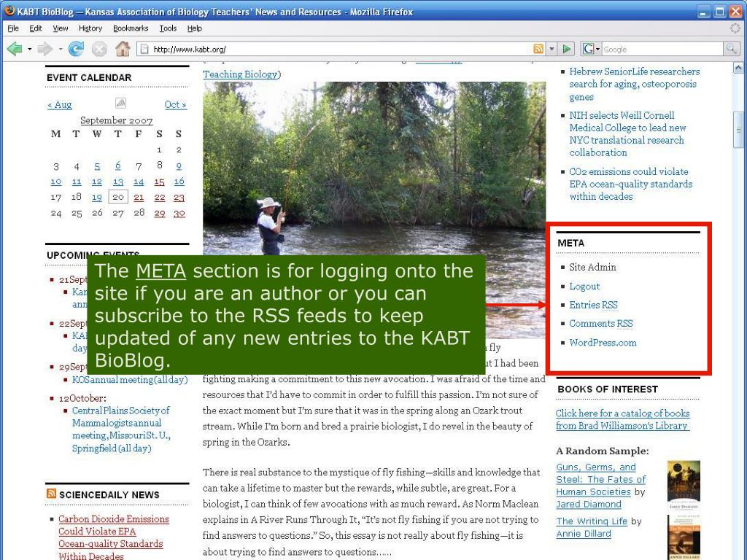Screen dimensions: 747x560
Task: Go to the Home page icon
Action: pos(123,49)
